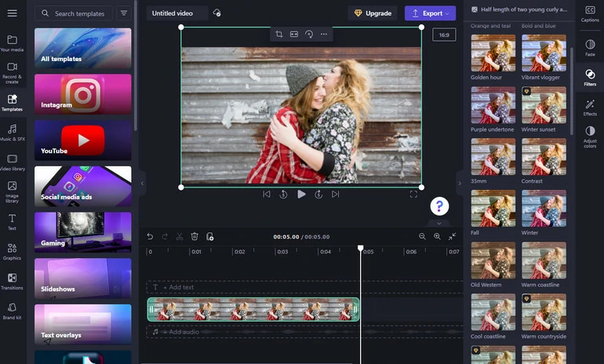Open the Social media ads category
The image size is (604, 364).
pos(83,186)
